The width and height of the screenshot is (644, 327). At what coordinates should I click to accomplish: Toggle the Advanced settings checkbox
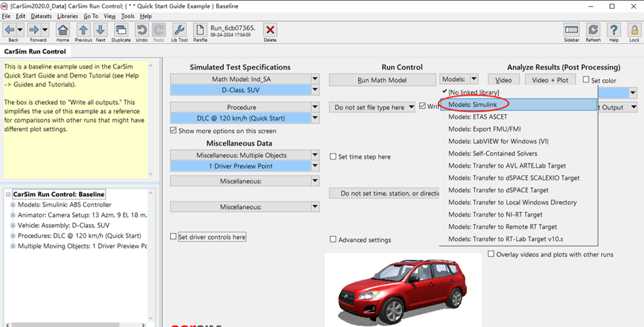point(333,239)
